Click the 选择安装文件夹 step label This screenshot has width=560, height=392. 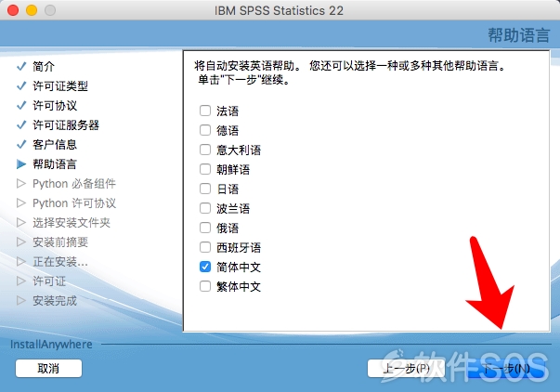tap(72, 223)
